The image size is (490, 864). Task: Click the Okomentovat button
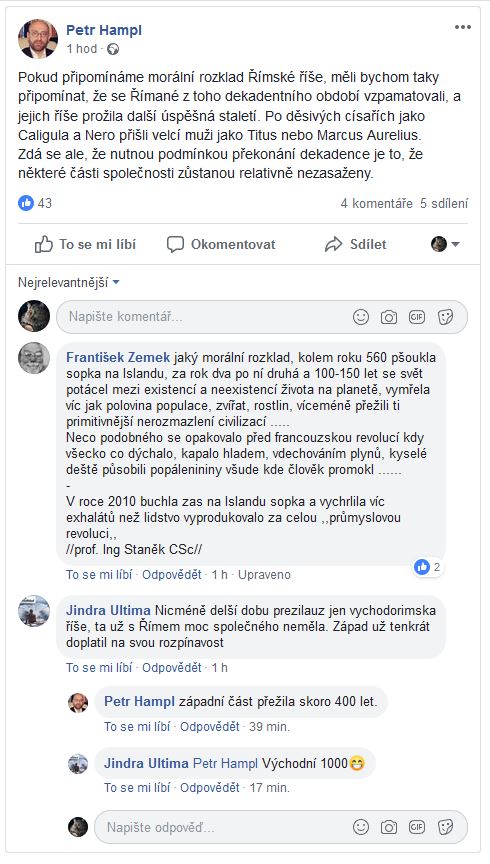tap(221, 244)
